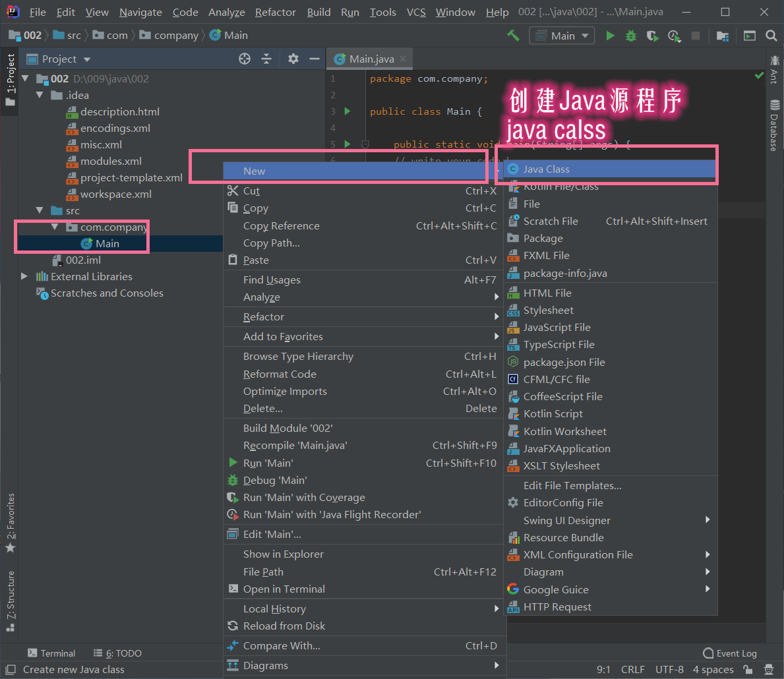Click the run gutter arrow beside main method
This screenshot has width=784, height=679.
point(347,144)
